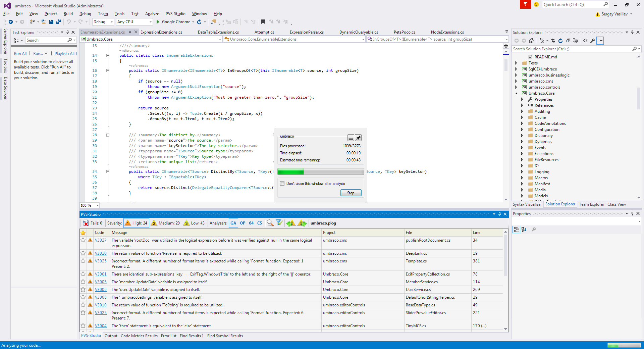This screenshot has width=644, height=349.
Task: Toggle the High severity filter
Action: click(136, 223)
